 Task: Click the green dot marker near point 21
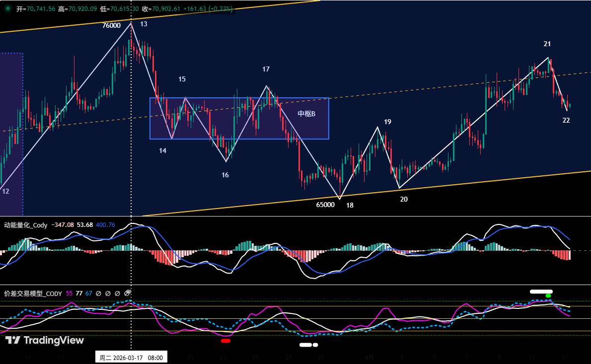pyautogui.click(x=548, y=296)
